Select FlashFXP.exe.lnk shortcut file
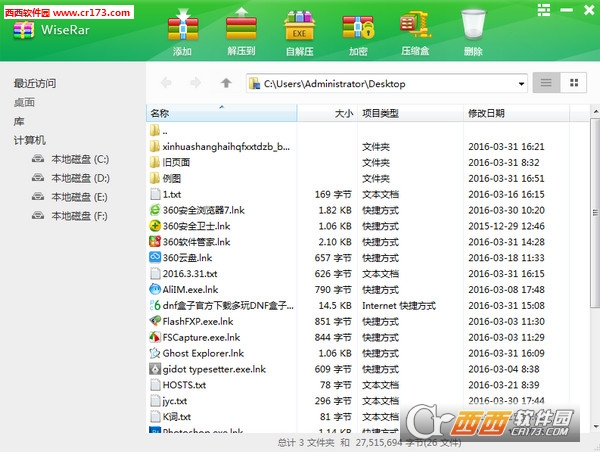This screenshot has width=600, height=452. (197, 321)
